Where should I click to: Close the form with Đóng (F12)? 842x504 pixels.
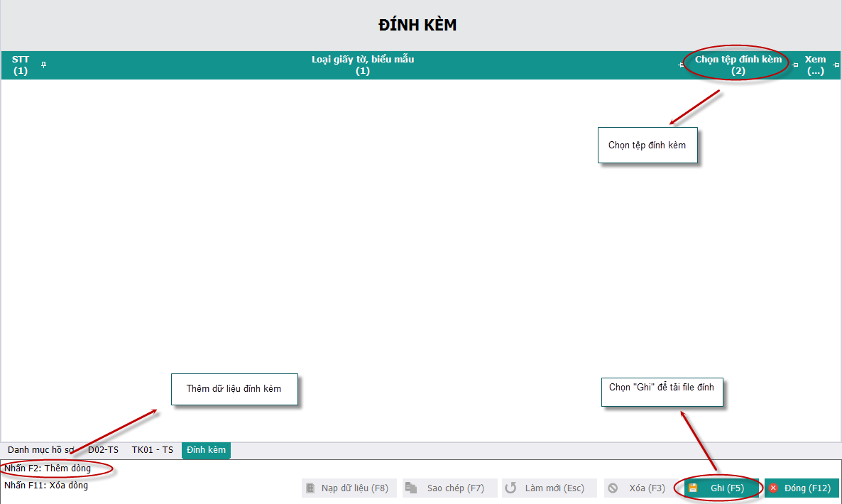[x=802, y=488]
